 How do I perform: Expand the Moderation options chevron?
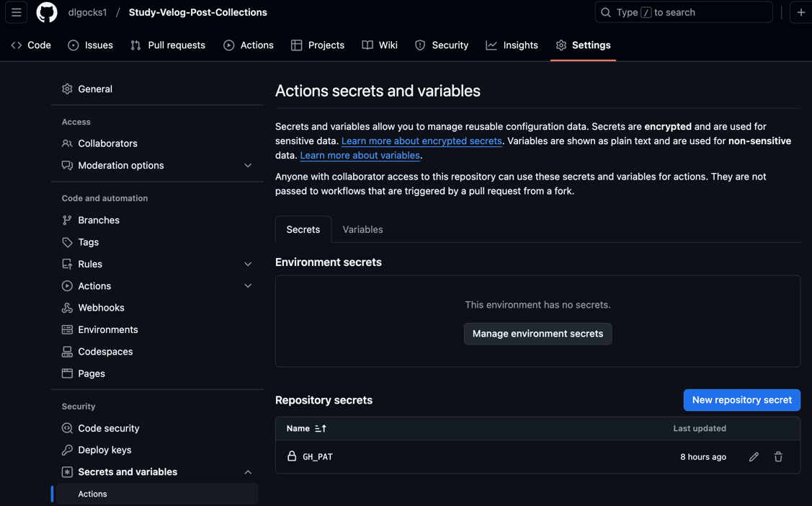(x=248, y=166)
